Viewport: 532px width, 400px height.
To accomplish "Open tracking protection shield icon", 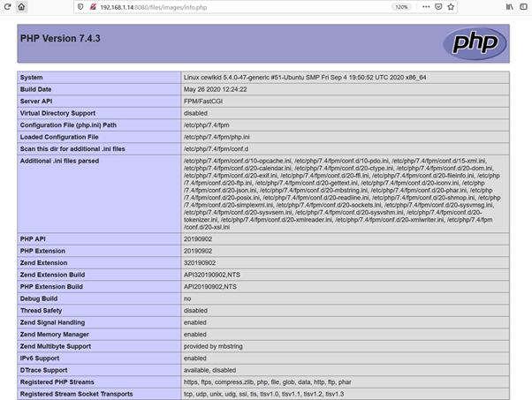I will (81, 6).
